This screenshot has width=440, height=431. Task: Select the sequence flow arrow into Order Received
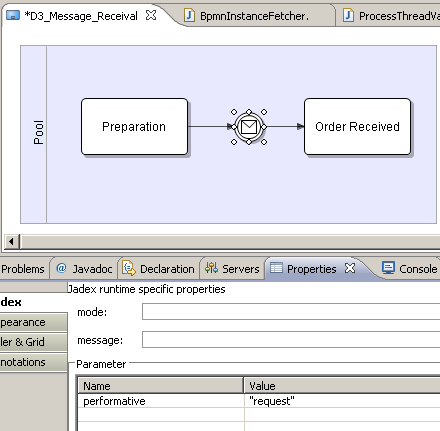point(285,126)
